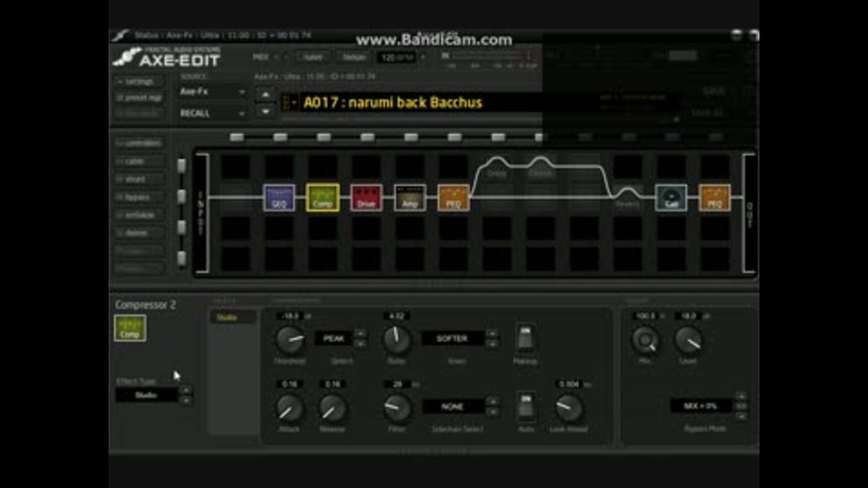Viewport: 868px width, 488px height.
Task: Step NONE sidechain selector down
Action: (492, 412)
